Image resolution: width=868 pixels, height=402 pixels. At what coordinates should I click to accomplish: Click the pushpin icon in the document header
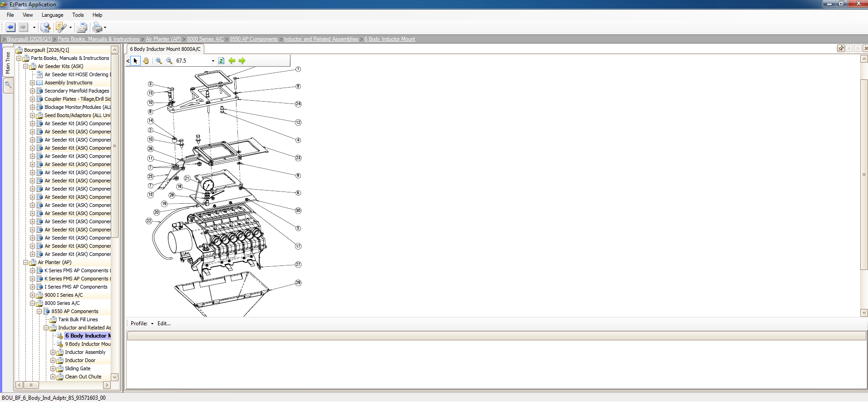(841, 49)
